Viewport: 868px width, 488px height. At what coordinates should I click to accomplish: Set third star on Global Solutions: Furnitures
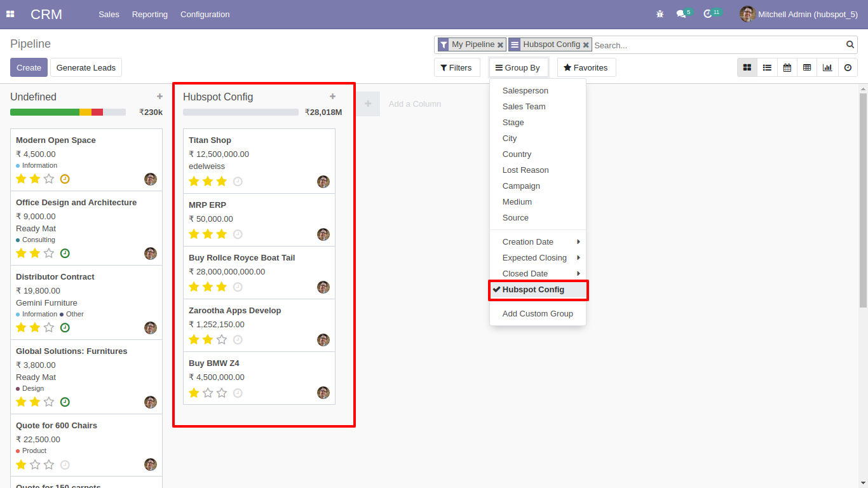pos(49,402)
